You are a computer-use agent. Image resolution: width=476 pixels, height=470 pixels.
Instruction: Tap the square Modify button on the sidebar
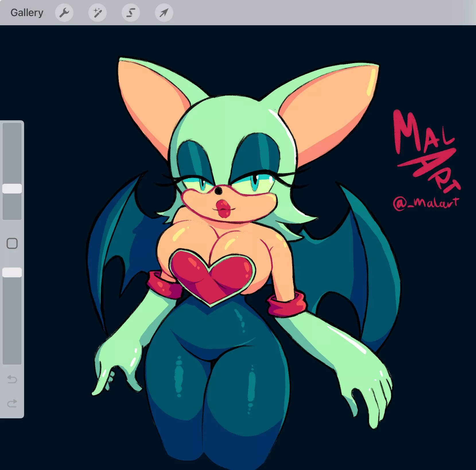coord(12,243)
